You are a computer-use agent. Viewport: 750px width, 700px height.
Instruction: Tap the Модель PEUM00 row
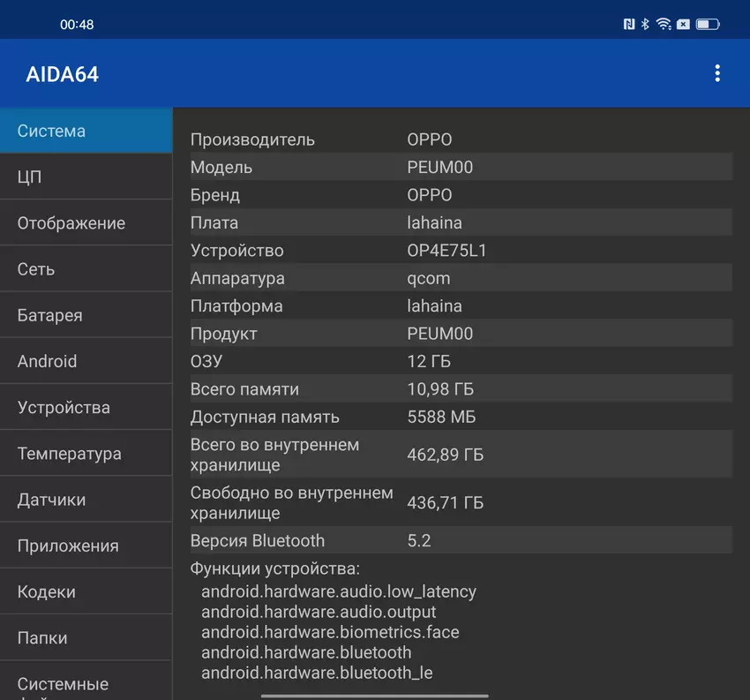point(461,167)
